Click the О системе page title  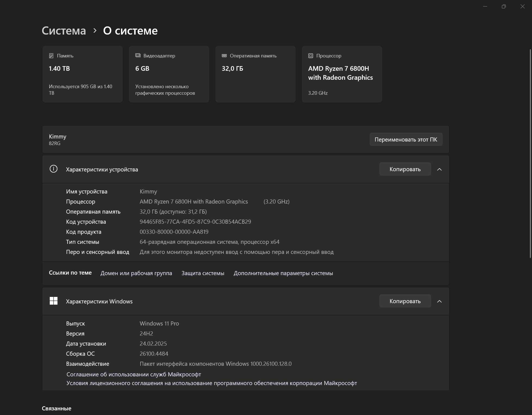(130, 31)
